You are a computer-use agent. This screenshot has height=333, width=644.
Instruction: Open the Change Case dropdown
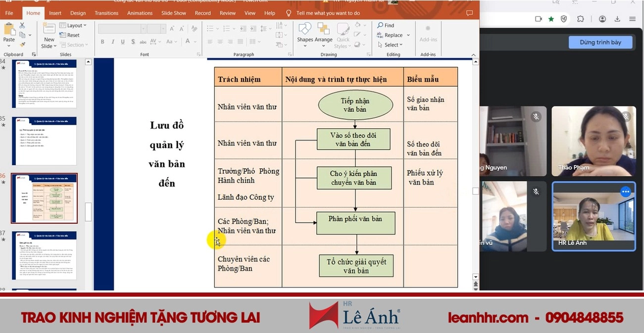tap(171, 42)
